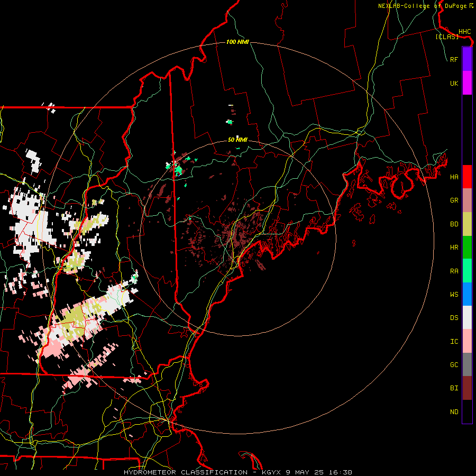Click the DS white legend swatch

click(467, 317)
